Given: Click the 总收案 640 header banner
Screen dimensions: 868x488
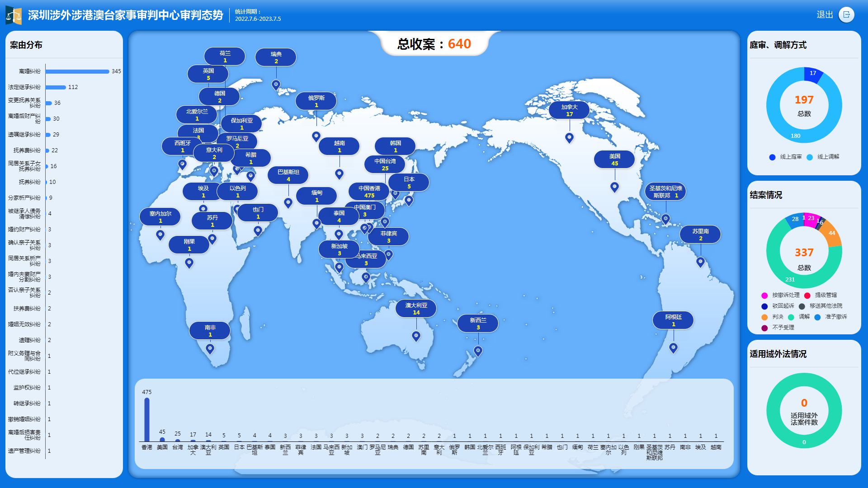Looking at the screenshot, I should 434,44.
